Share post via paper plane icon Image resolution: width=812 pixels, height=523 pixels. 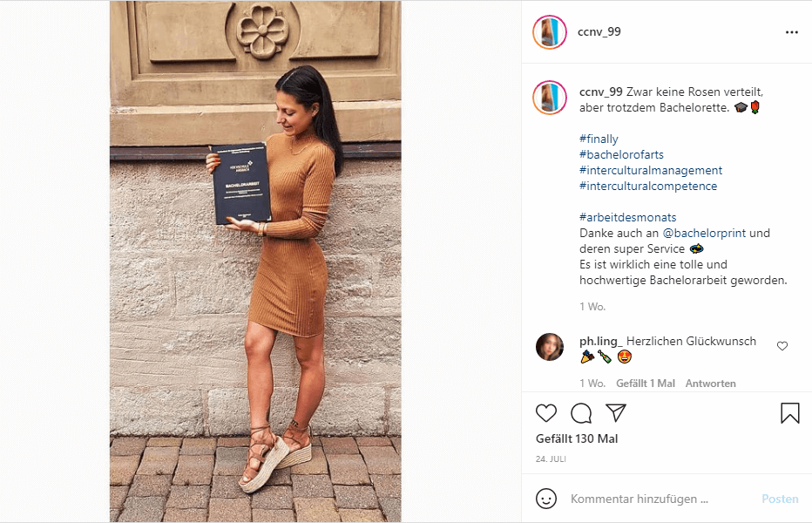coord(616,412)
